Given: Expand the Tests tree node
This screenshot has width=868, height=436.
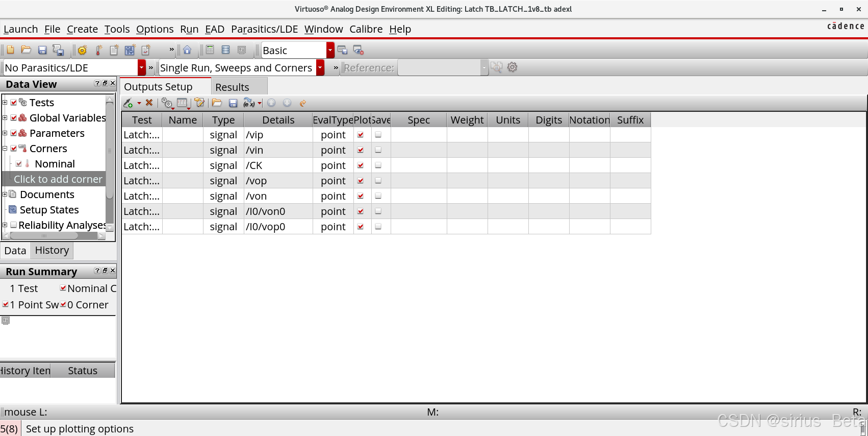Looking at the screenshot, I should pos(5,103).
